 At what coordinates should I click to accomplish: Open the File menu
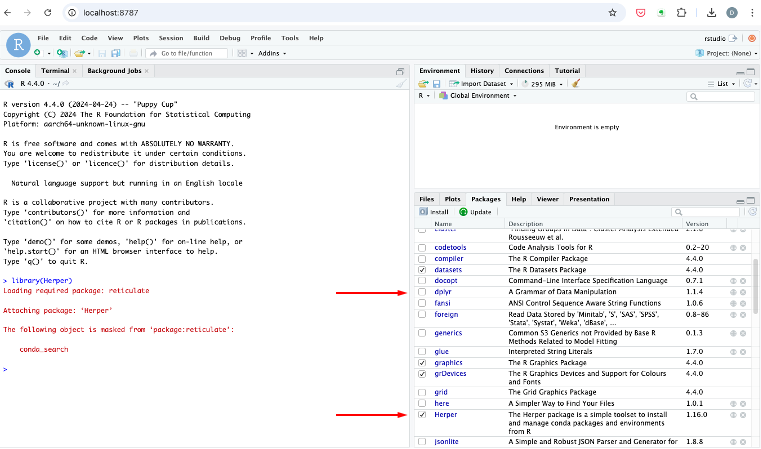pyautogui.click(x=43, y=38)
